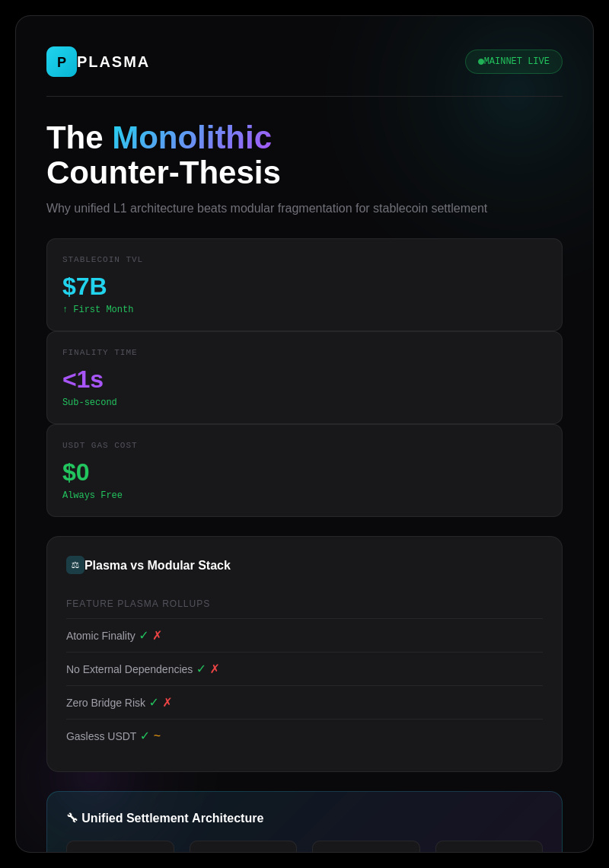Screen dimensions: 609x868
Task: Select the Finality Time stat card
Action: pyautogui.click(x=304, y=378)
